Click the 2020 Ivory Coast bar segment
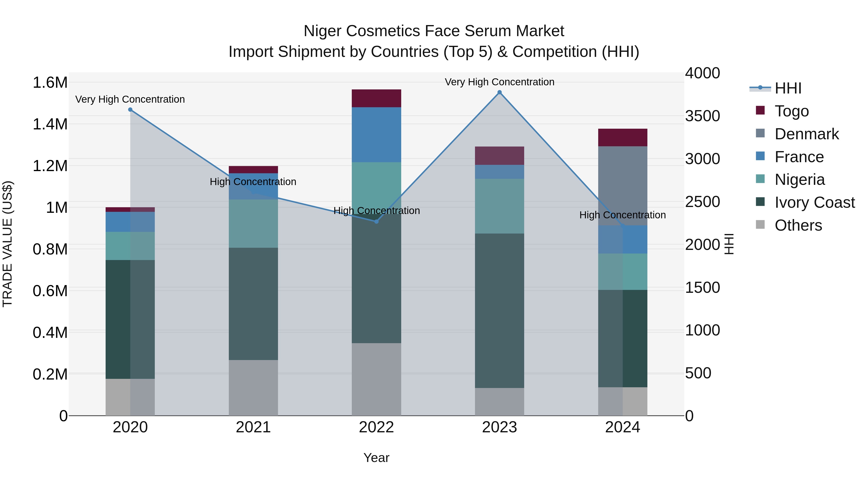Viewport: 868px width, 488px height. pos(130,319)
